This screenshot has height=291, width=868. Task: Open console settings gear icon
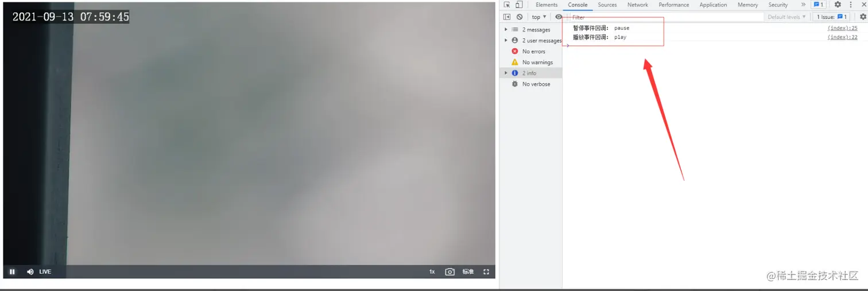863,17
